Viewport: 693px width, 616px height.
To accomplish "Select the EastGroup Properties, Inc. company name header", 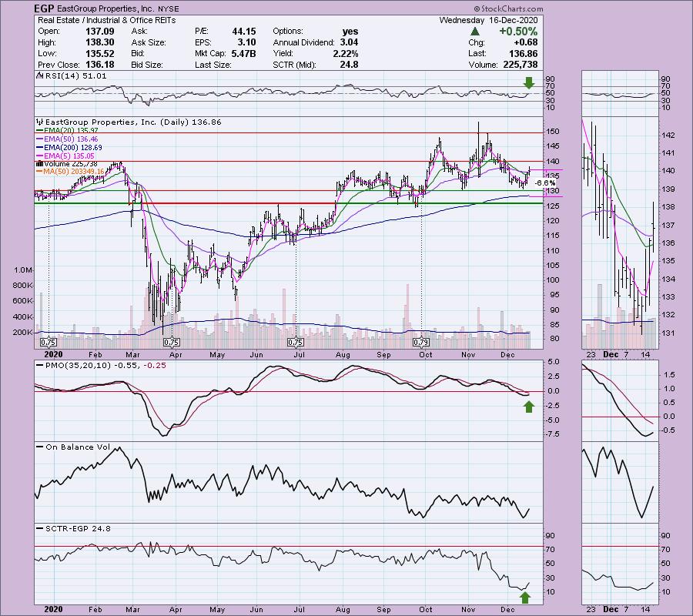I will click(x=105, y=8).
